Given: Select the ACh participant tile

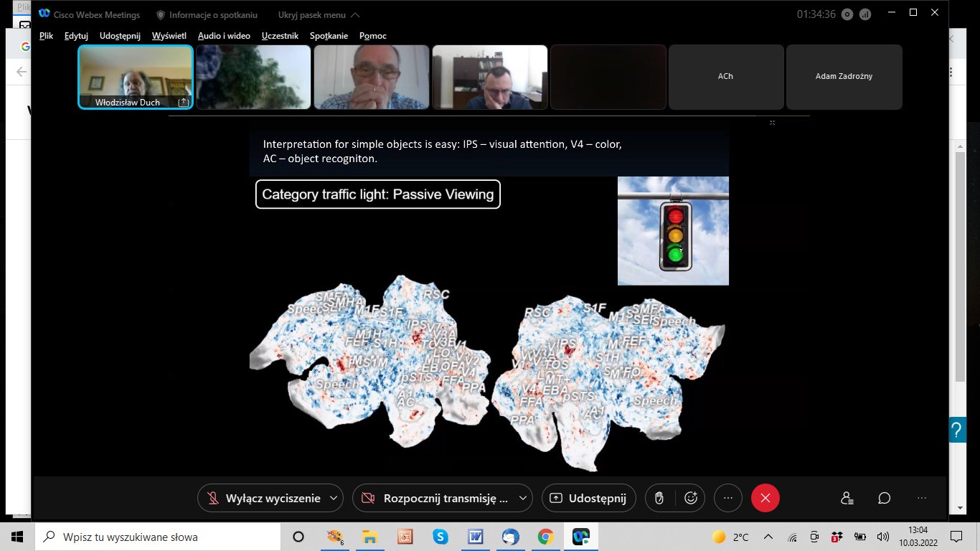Looking at the screenshot, I should (x=725, y=77).
